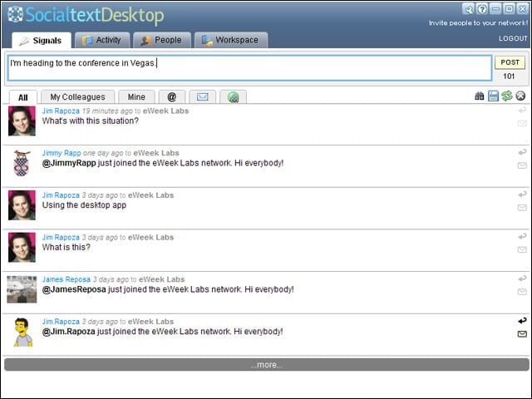This screenshot has width=532, height=399.
Task: Click the gray circular X icon
Action: [520, 96]
